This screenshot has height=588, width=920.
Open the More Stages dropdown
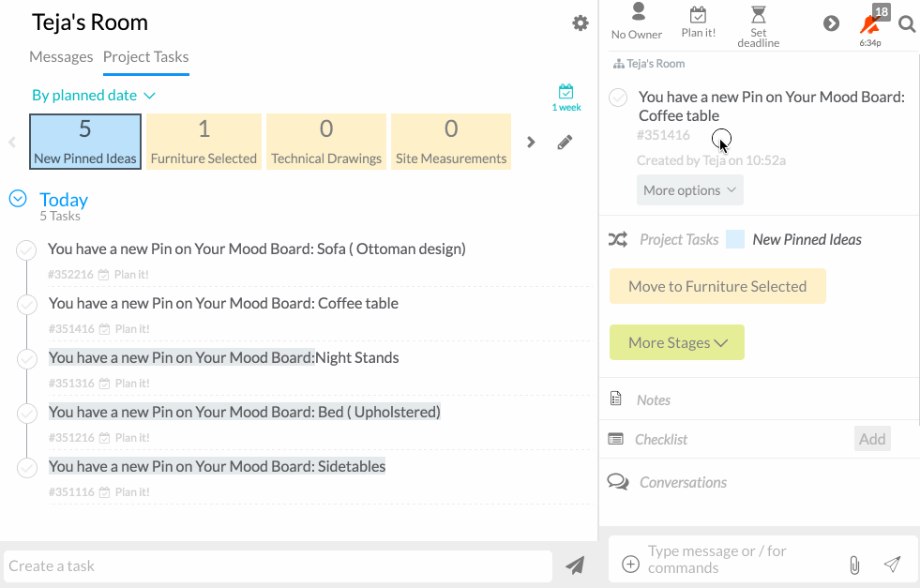(677, 342)
